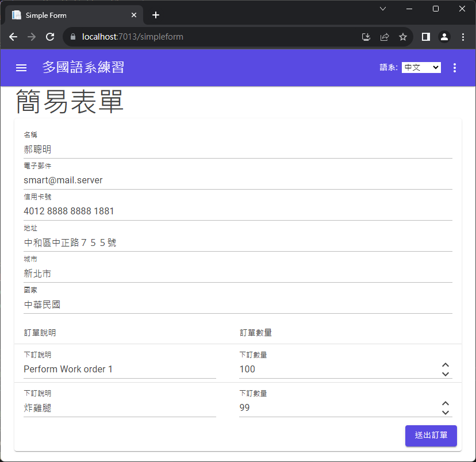Expand the tab search chevron
This screenshot has width=476, height=462.
point(383,9)
